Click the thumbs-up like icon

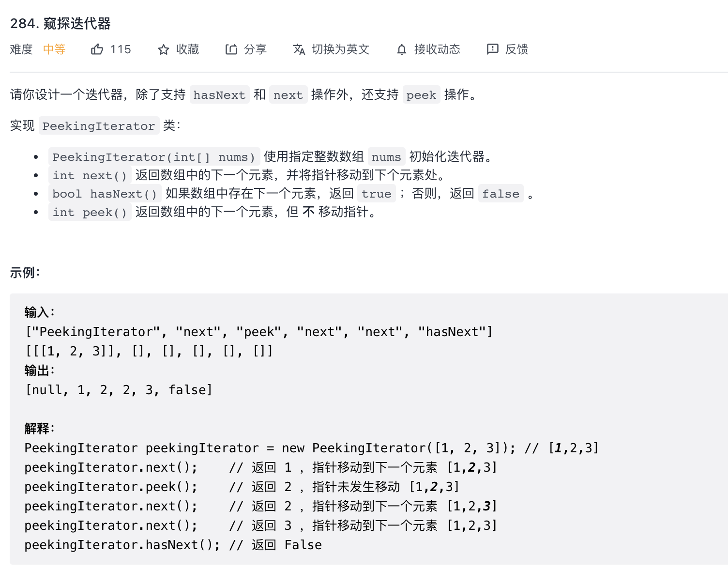coord(97,49)
